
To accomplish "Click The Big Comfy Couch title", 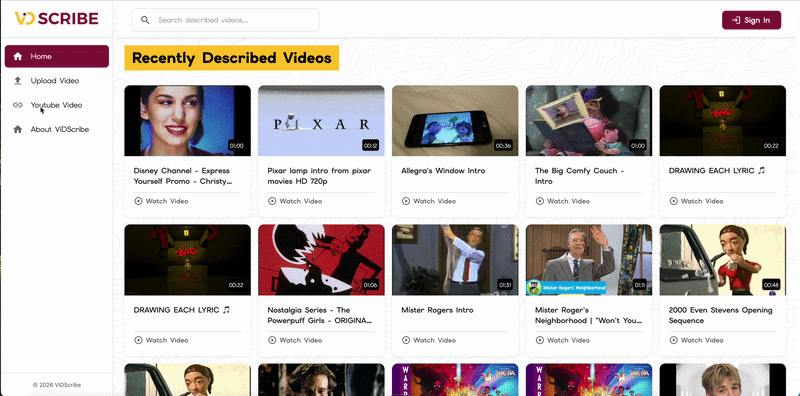I will pyautogui.click(x=580, y=176).
